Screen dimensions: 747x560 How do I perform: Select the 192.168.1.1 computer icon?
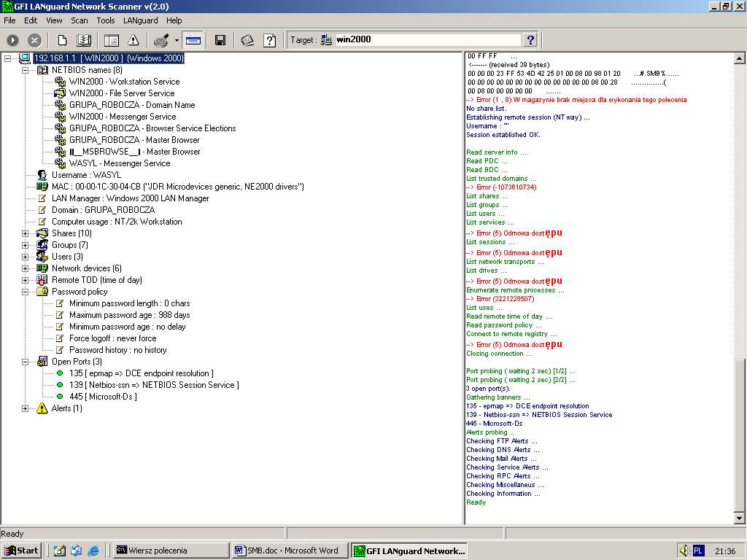click(x=25, y=58)
